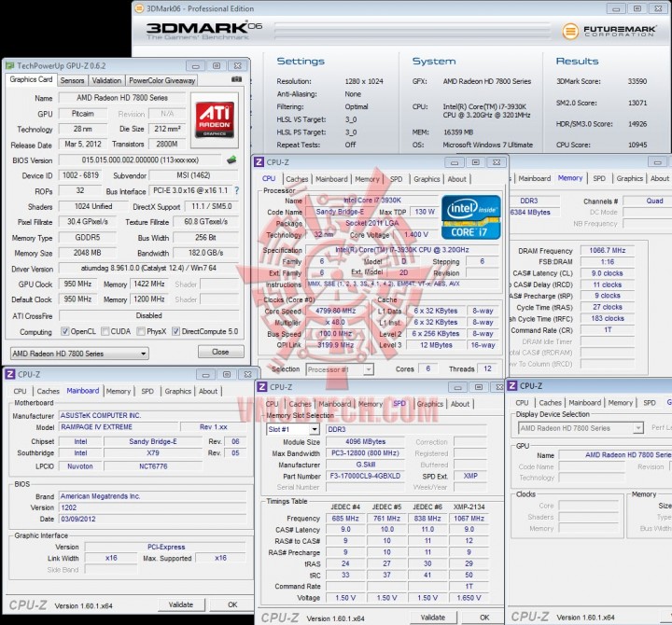
Task: Click the Z icon of the CPU-Z SPD window
Action: click(262, 387)
